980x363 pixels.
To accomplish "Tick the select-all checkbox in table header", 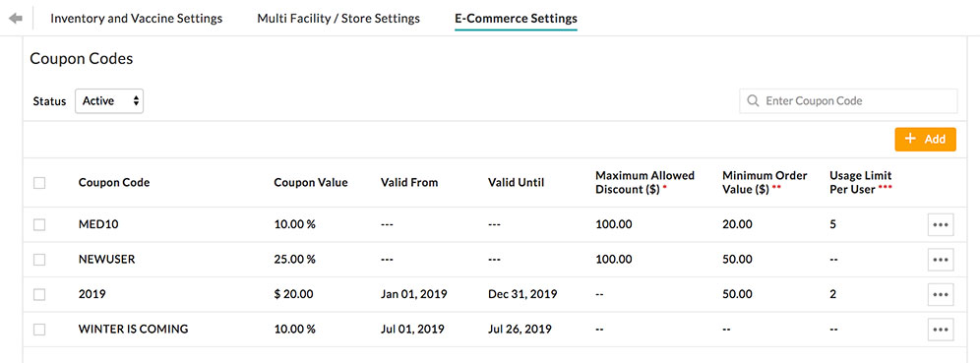I will 39,182.
